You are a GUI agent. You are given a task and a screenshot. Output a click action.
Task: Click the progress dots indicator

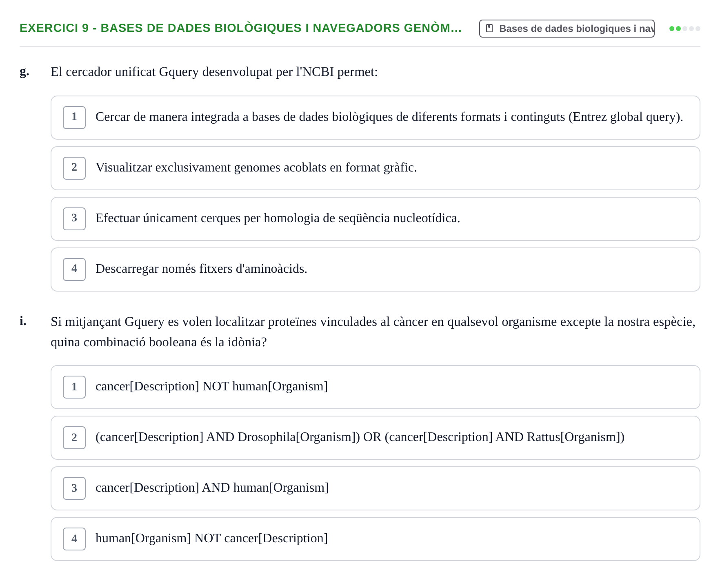tap(684, 29)
